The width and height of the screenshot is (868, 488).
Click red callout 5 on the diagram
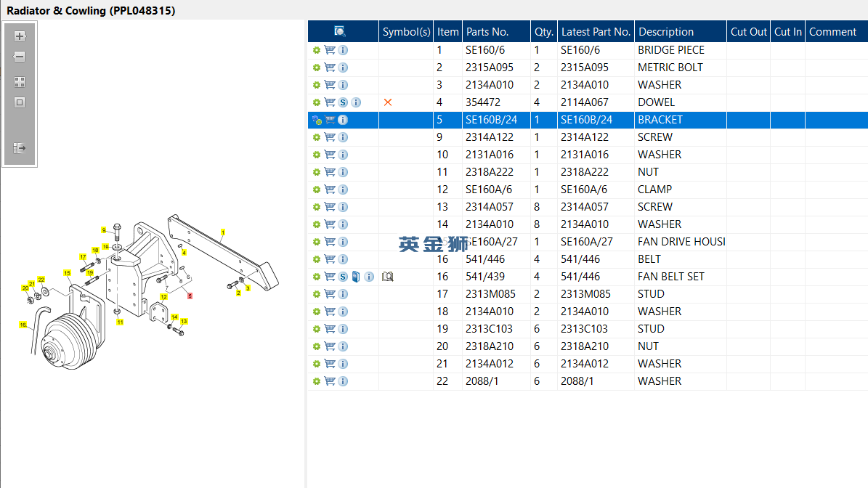[x=190, y=296]
